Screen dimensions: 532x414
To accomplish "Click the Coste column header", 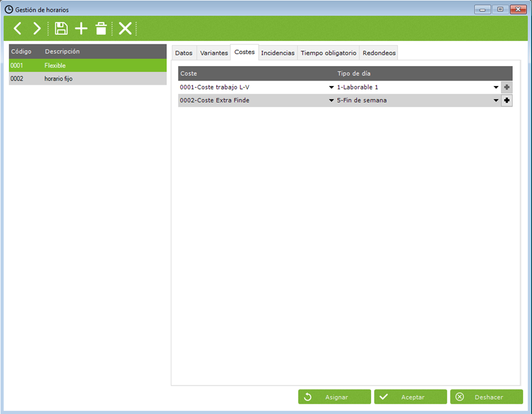I will tap(189, 74).
